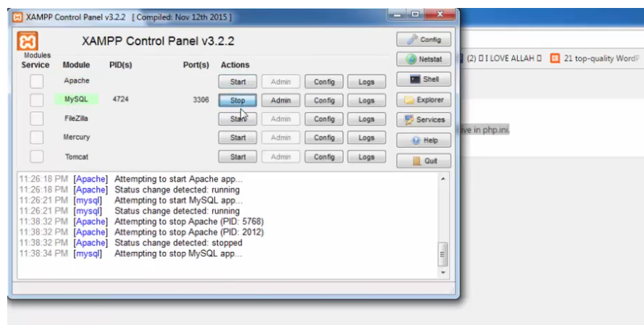View Tomcat Logs
The width and height of the screenshot is (644, 325).
(367, 157)
